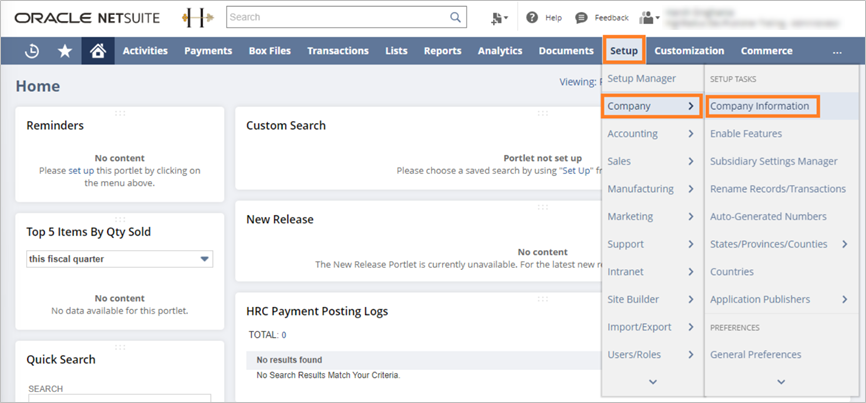Choose Enable Features from setup tasks

point(746,133)
